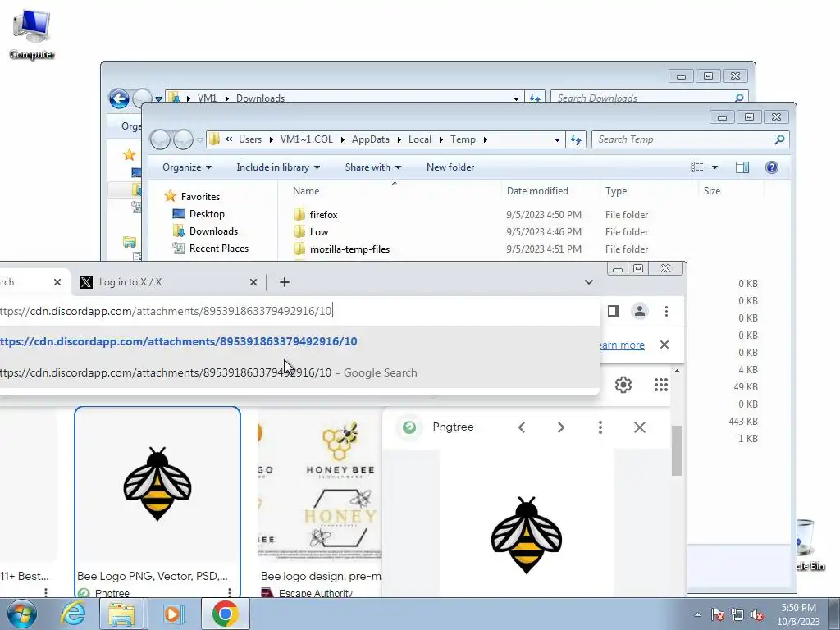Click the muted volume tray icon

point(757,614)
